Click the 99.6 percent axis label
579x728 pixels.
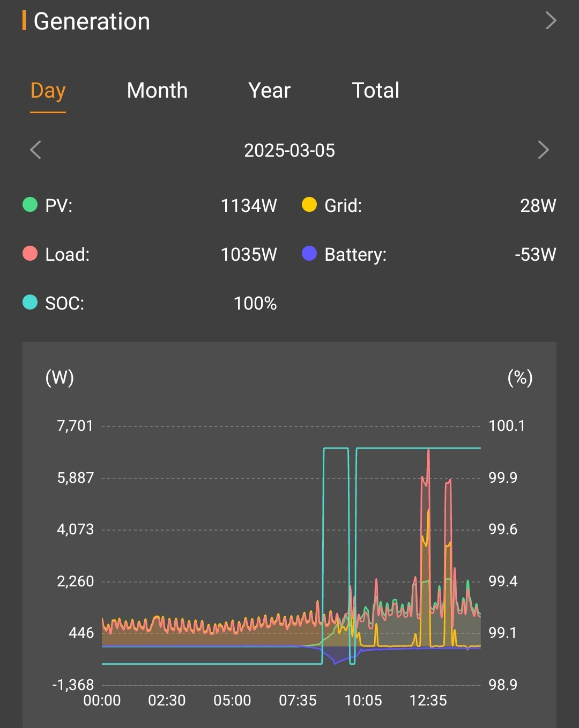(x=503, y=530)
